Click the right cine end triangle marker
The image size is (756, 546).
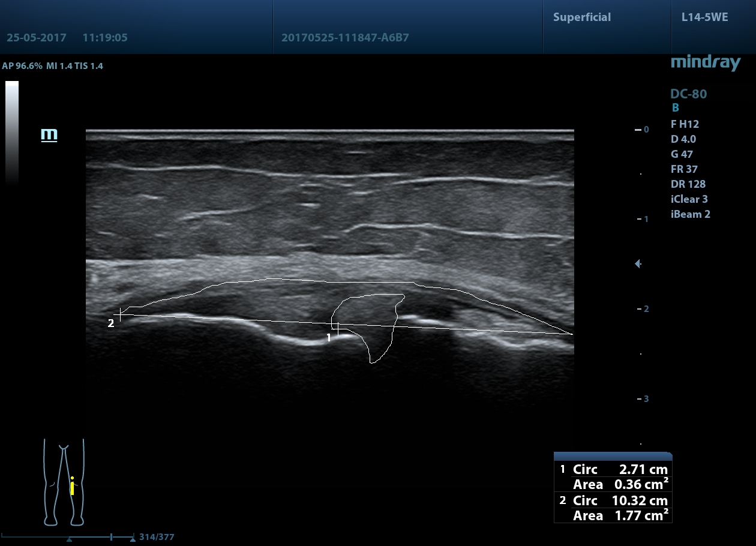pos(133,539)
